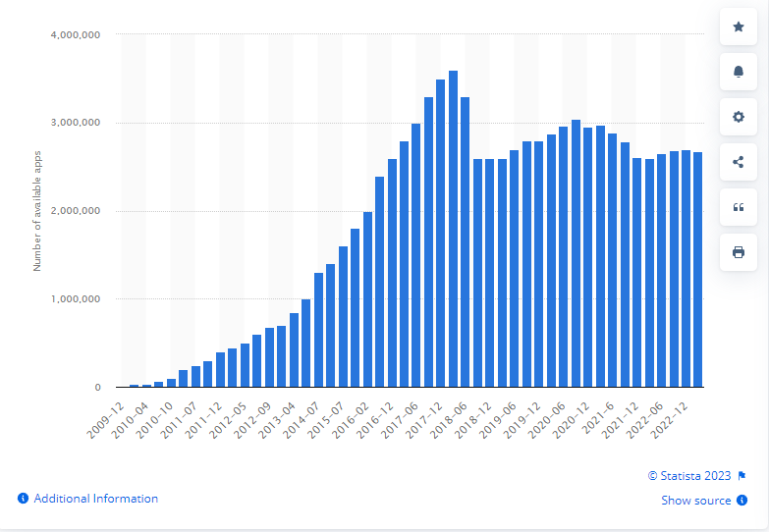
Task: Click info icon next to Show source
Action: (742, 501)
